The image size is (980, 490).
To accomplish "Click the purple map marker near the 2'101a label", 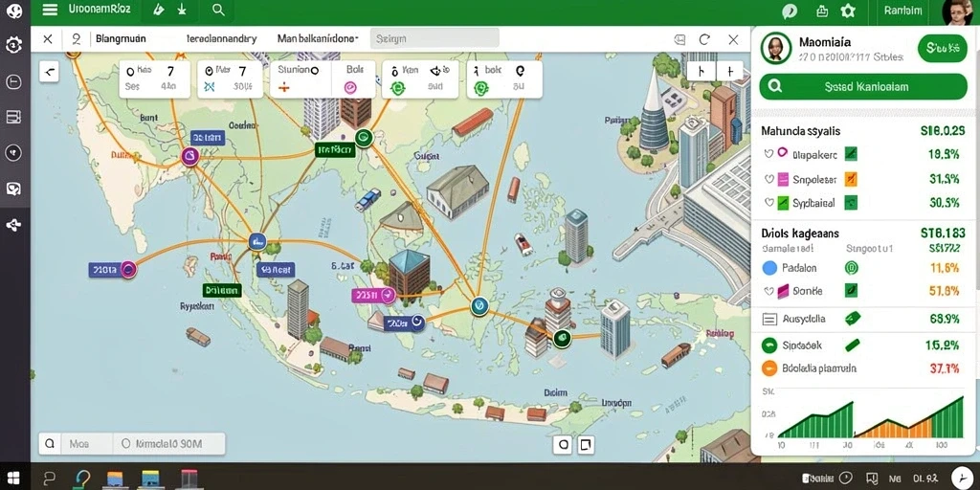I will pyautogui.click(x=128, y=270).
